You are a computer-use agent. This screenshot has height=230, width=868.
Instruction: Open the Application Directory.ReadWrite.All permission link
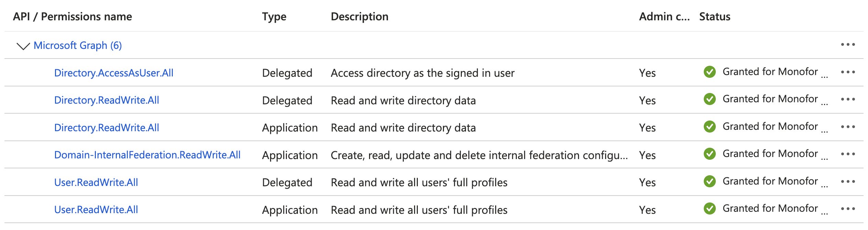point(107,128)
